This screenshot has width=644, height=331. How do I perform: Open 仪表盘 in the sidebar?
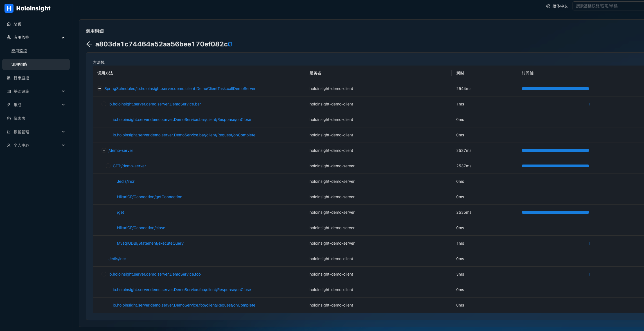pos(19,118)
